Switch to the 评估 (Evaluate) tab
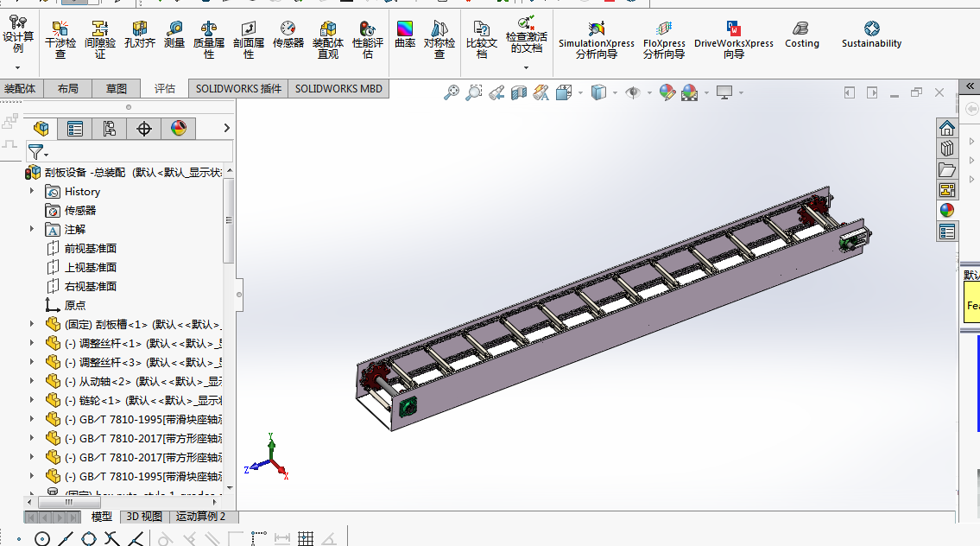 164,89
